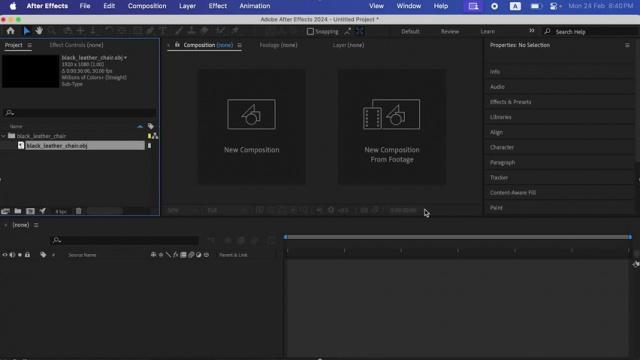Screen dimensions: 640x360
Task: Click the New Composition icon in Project footer
Action: point(30,211)
